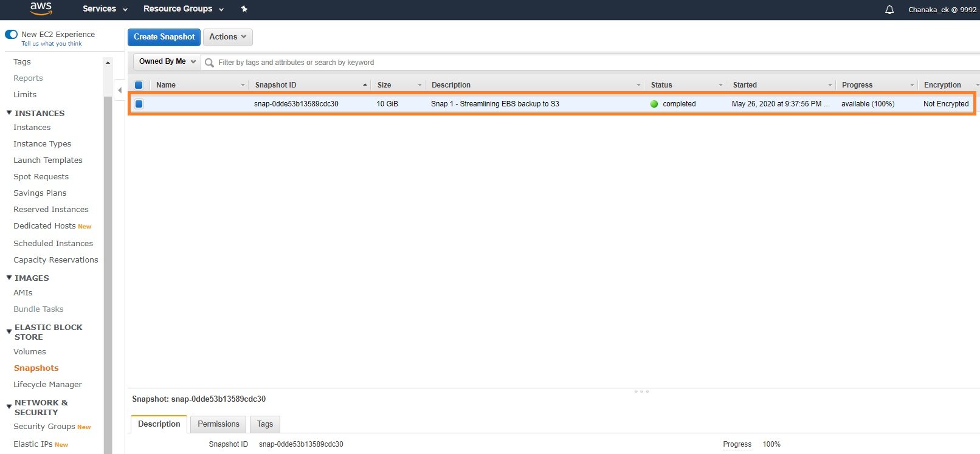Collapse the INSTANCES section in sidebar
Viewport: 980px width, 454px height.
(9, 113)
